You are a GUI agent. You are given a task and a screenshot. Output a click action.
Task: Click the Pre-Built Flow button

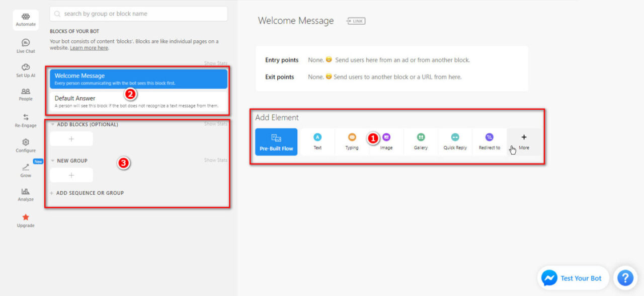[276, 142]
